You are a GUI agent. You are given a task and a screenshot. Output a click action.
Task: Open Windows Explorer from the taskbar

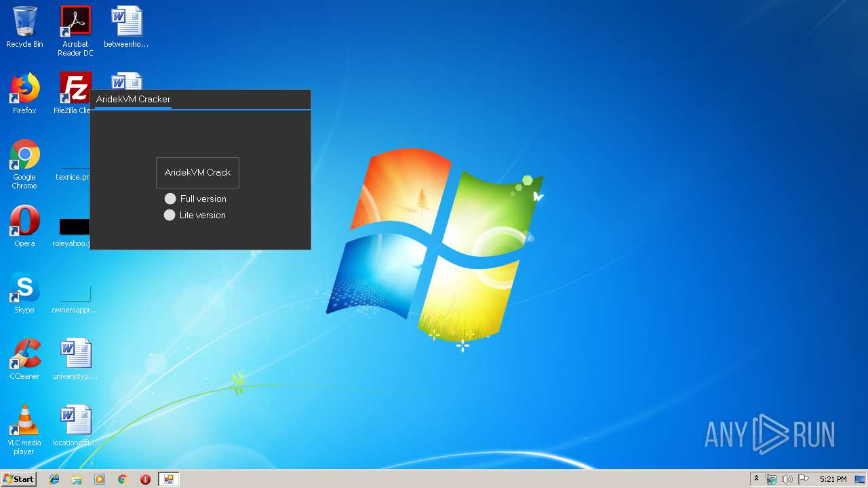(77, 479)
